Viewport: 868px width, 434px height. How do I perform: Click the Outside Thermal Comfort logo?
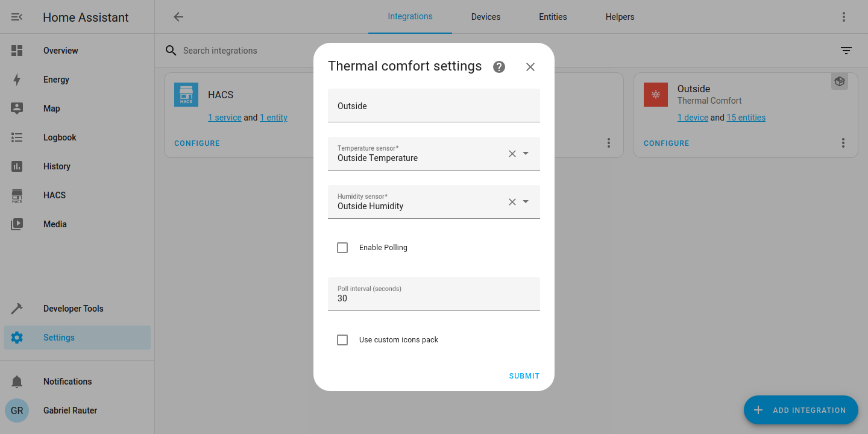pos(656,95)
